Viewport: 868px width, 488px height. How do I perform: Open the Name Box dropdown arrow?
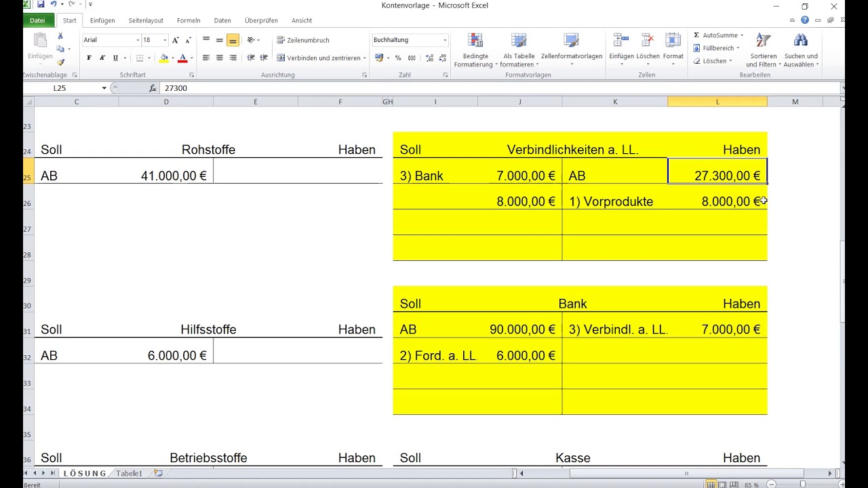coord(104,88)
